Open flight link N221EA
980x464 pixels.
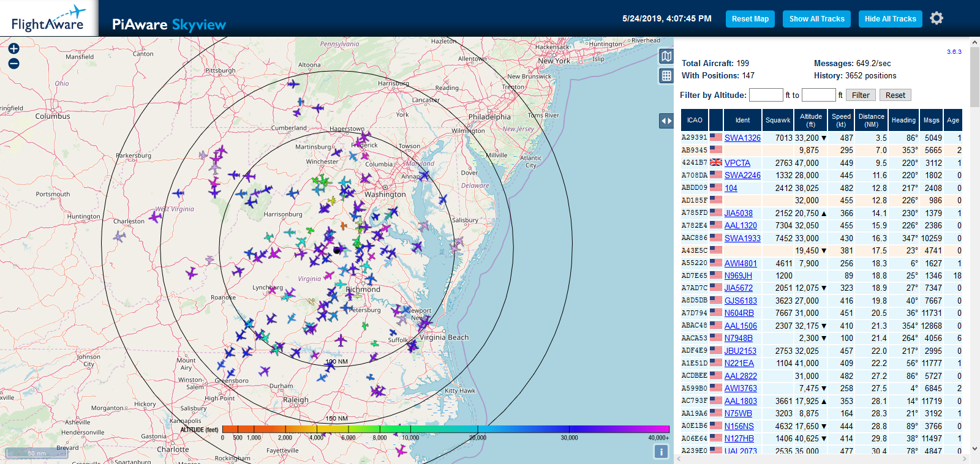(739, 363)
